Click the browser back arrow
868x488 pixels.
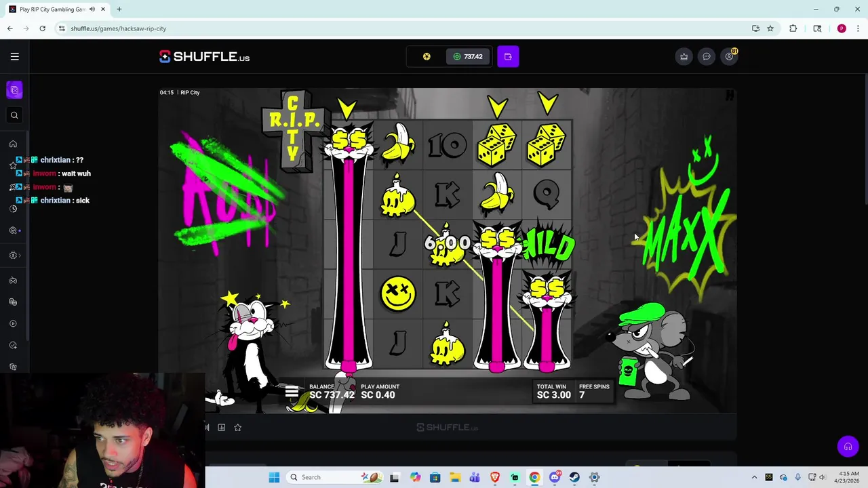(9, 28)
